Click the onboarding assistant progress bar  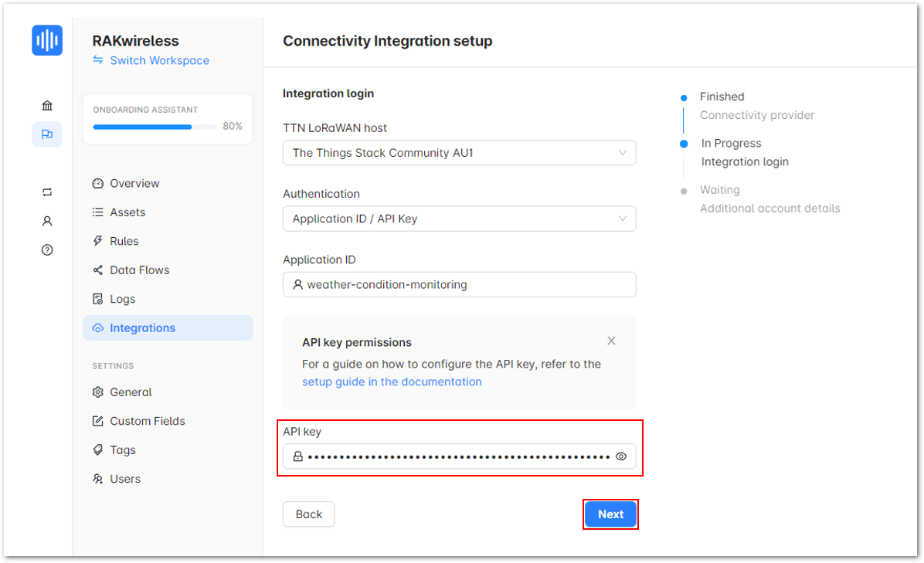pos(155,127)
